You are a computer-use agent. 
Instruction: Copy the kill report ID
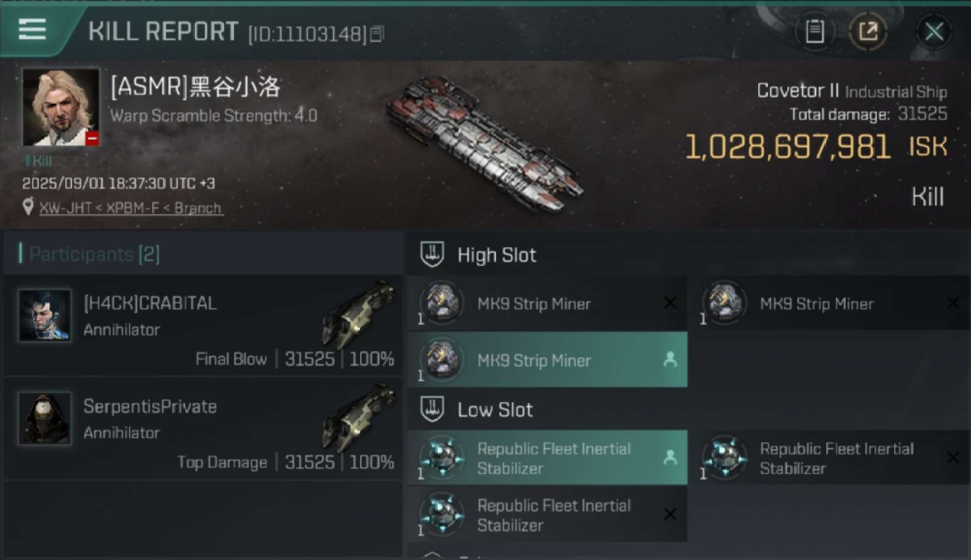click(x=377, y=34)
